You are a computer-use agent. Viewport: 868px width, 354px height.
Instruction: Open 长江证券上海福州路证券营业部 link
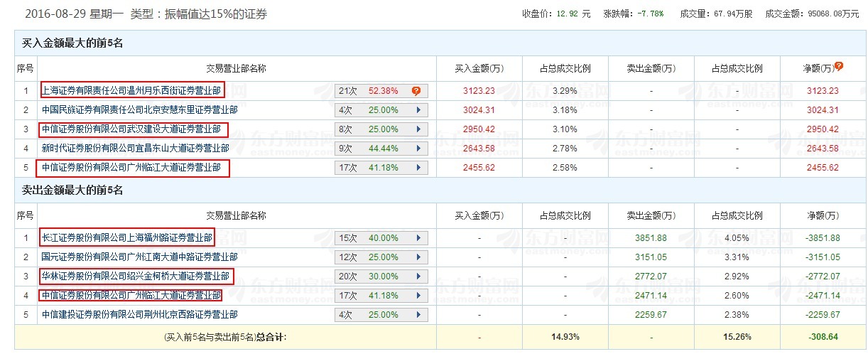point(127,238)
